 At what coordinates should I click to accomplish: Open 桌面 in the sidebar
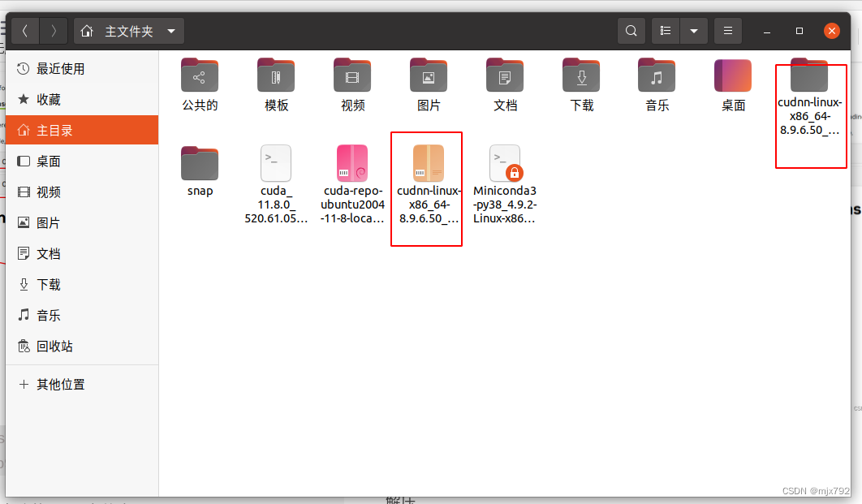coord(83,161)
